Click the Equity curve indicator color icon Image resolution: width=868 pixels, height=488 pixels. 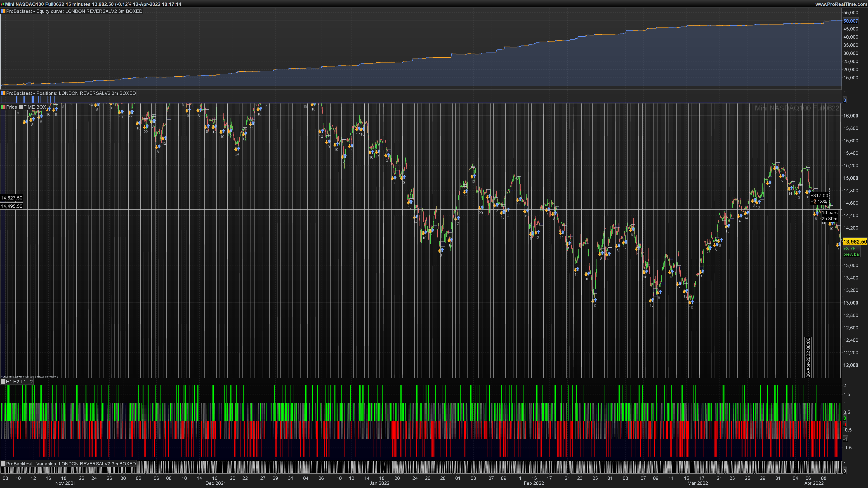pos(3,11)
